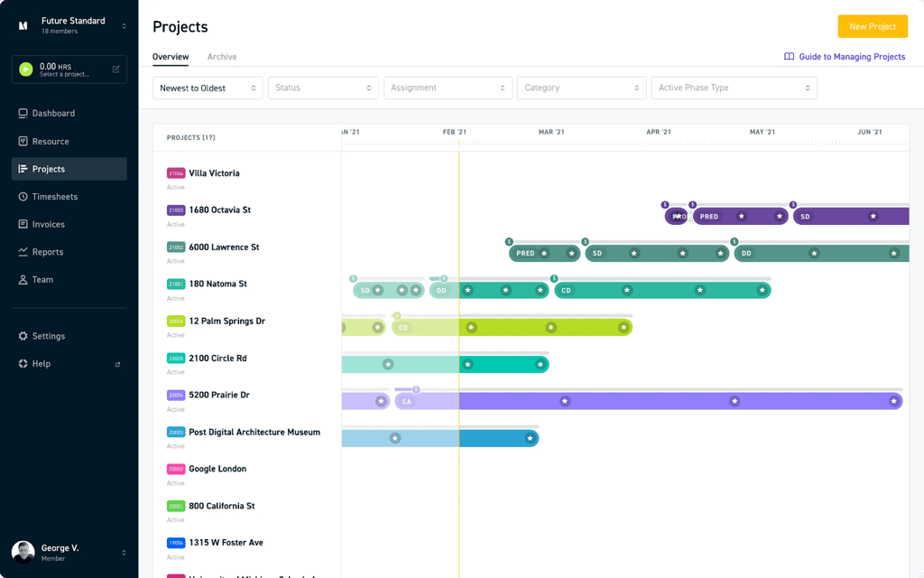Select the Overview tab
The width and height of the screenshot is (924, 578).
pyautogui.click(x=170, y=56)
